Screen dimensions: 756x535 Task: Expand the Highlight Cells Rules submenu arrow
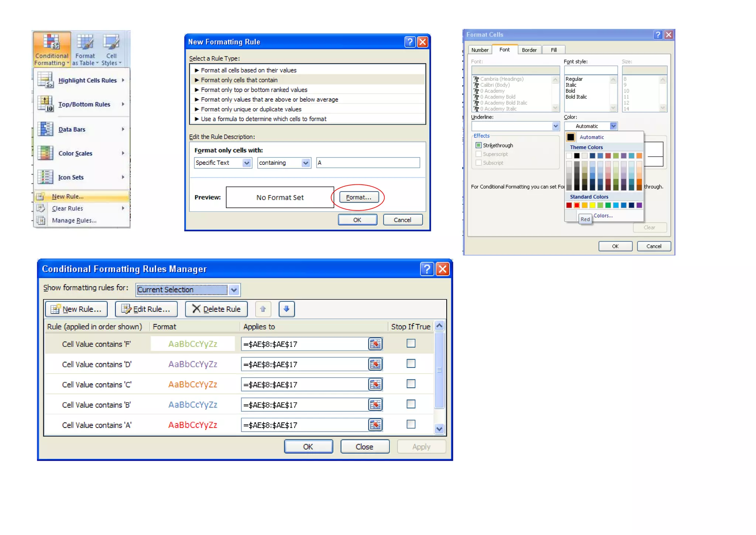123,80
